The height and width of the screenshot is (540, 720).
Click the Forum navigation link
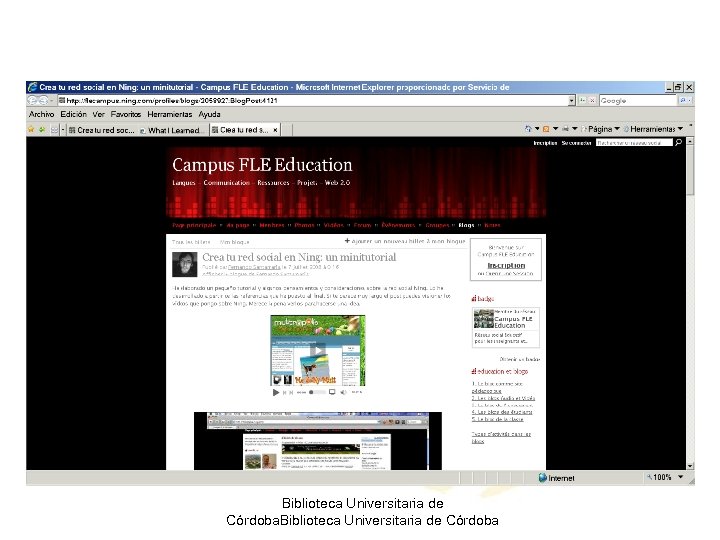(x=362, y=225)
